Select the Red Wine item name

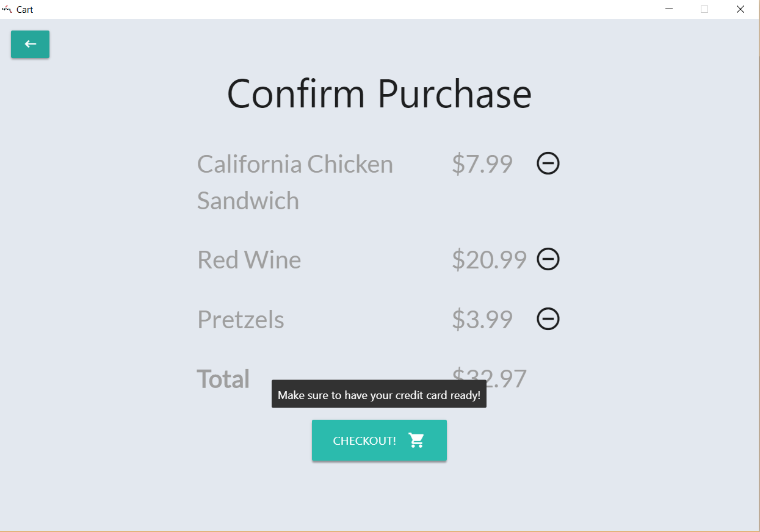pos(249,260)
